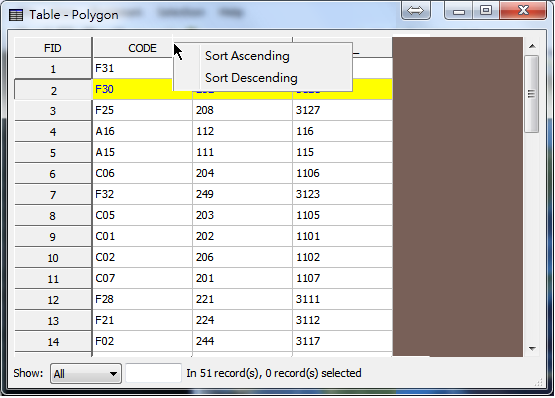
Task: Click the cell with value 111
Action: click(x=242, y=152)
